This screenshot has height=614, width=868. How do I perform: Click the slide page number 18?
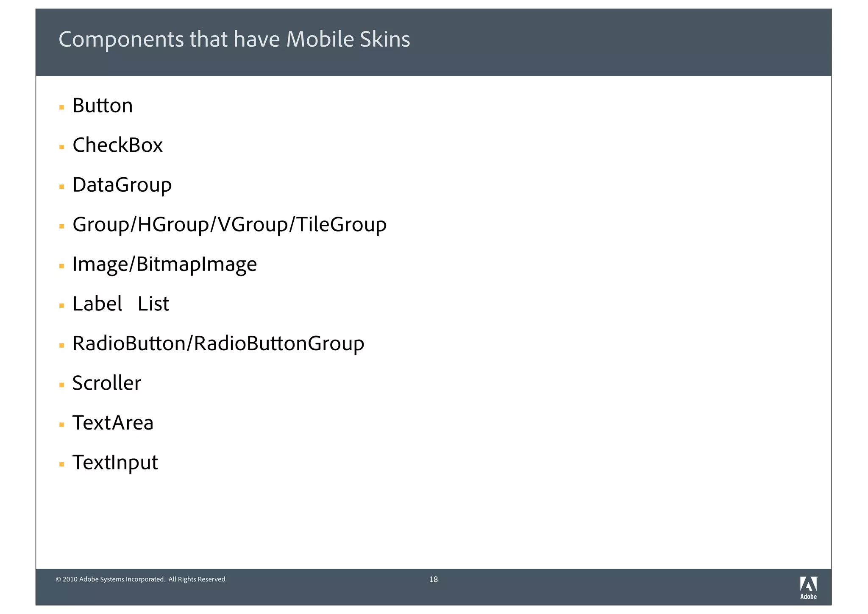(433, 580)
